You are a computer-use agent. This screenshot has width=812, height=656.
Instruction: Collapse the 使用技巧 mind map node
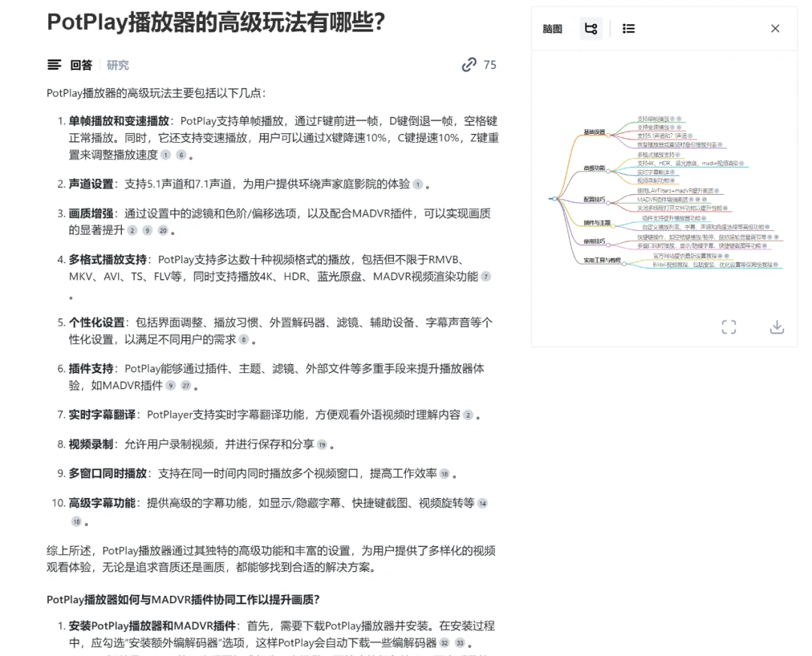point(609,244)
